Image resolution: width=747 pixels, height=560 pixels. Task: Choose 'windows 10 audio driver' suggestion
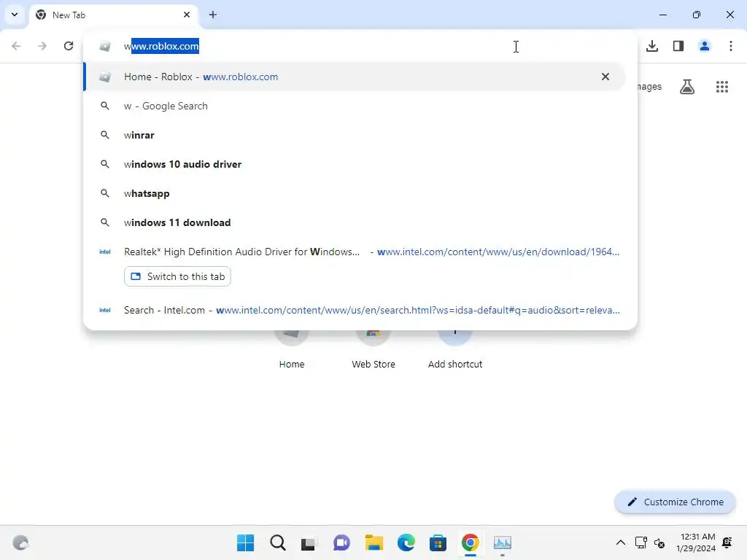click(355, 164)
